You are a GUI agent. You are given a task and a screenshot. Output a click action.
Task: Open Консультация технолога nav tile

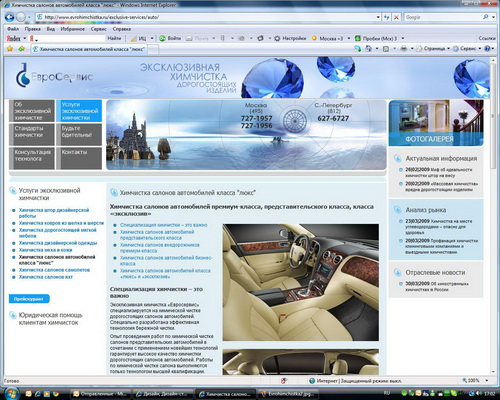tap(32, 158)
